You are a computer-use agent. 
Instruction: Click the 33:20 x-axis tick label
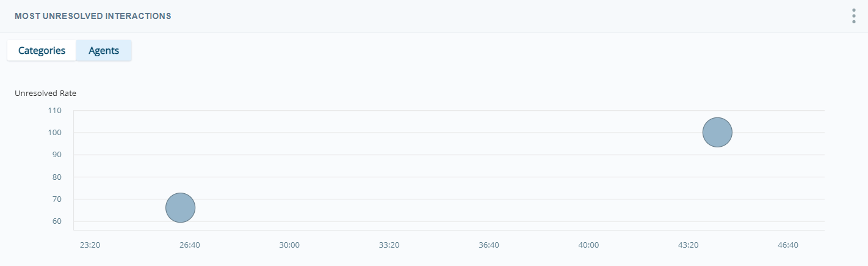point(389,245)
